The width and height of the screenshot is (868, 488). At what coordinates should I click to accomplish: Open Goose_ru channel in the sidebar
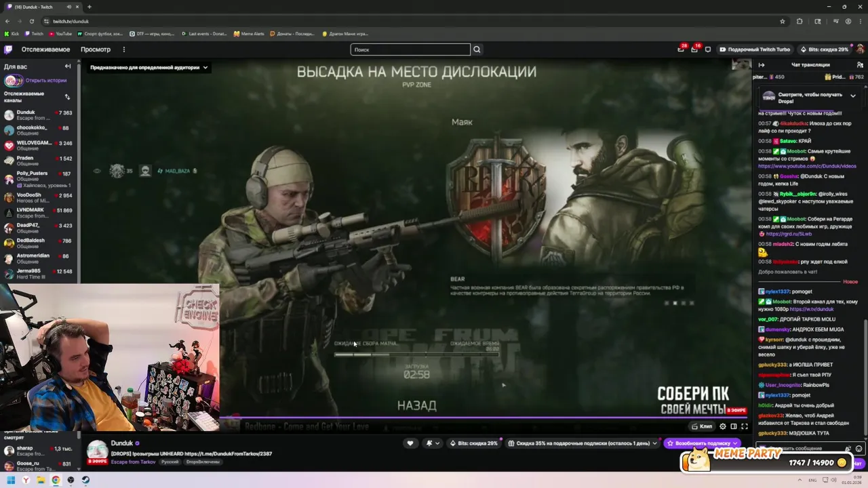coord(39,466)
